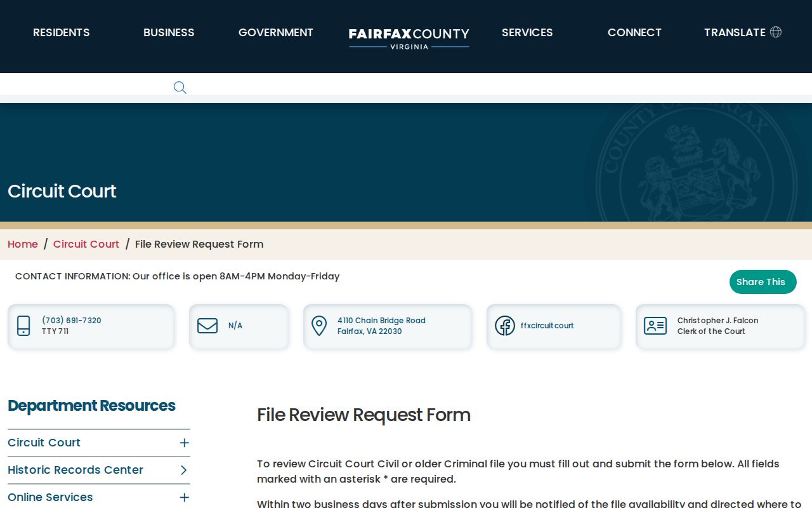Open Historic Records Center sidebar link
The image size is (812, 508).
pyautogui.click(x=75, y=470)
